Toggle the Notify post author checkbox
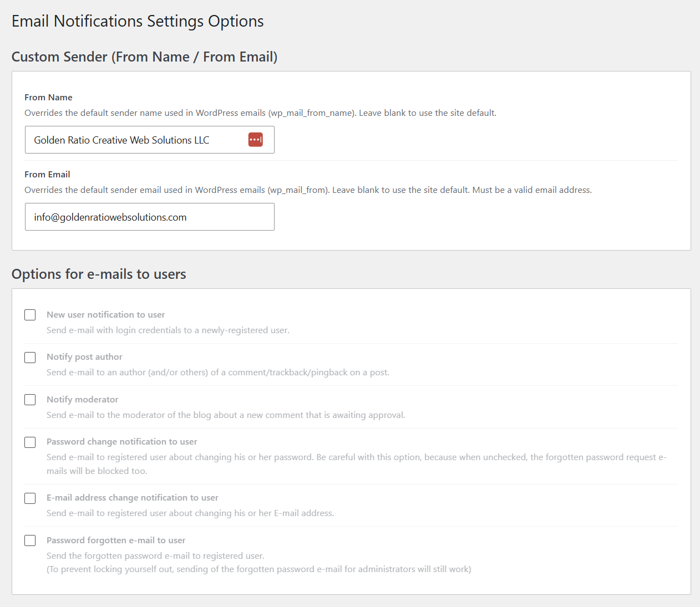Viewport: 700px width, 607px height. coord(30,358)
